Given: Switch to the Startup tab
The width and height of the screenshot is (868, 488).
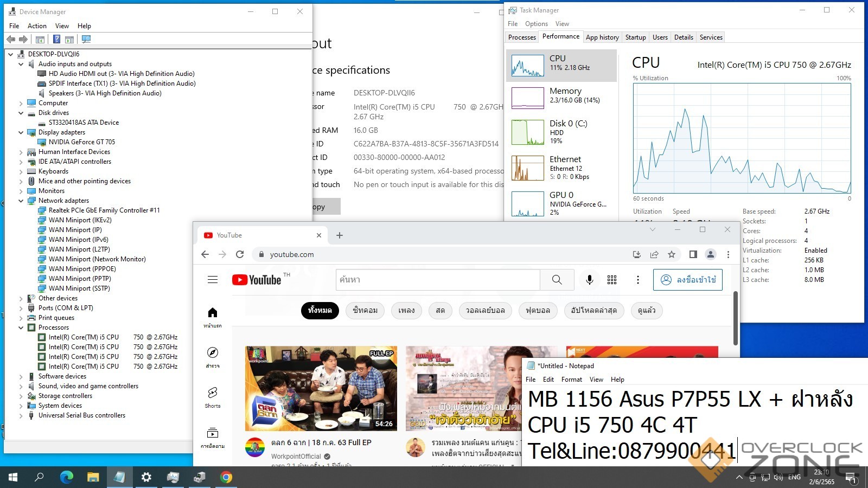Looking at the screenshot, I should [635, 37].
